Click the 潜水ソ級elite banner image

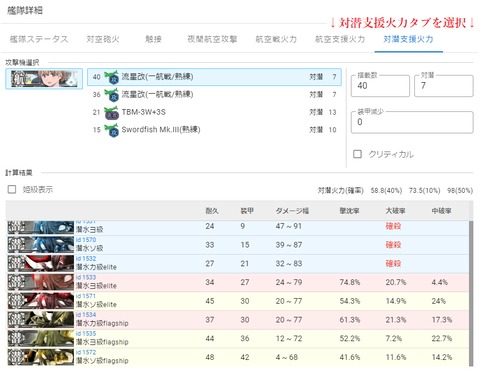41,301
